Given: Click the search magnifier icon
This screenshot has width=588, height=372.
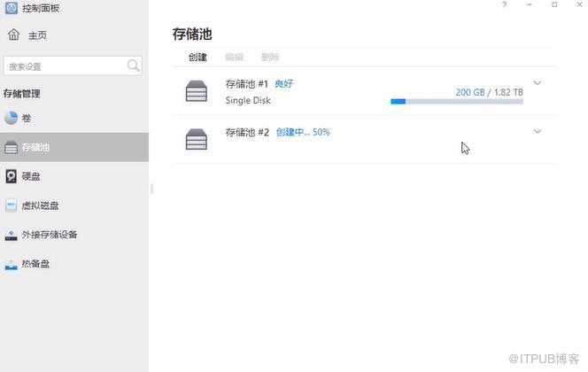Looking at the screenshot, I should [x=133, y=66].
